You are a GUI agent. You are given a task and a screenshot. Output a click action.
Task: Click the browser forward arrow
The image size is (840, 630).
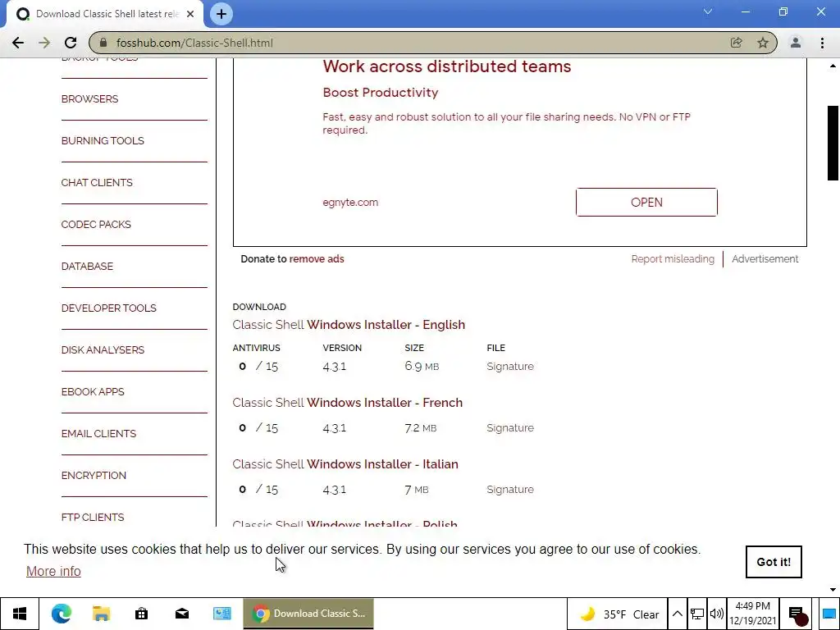point(44,43)
